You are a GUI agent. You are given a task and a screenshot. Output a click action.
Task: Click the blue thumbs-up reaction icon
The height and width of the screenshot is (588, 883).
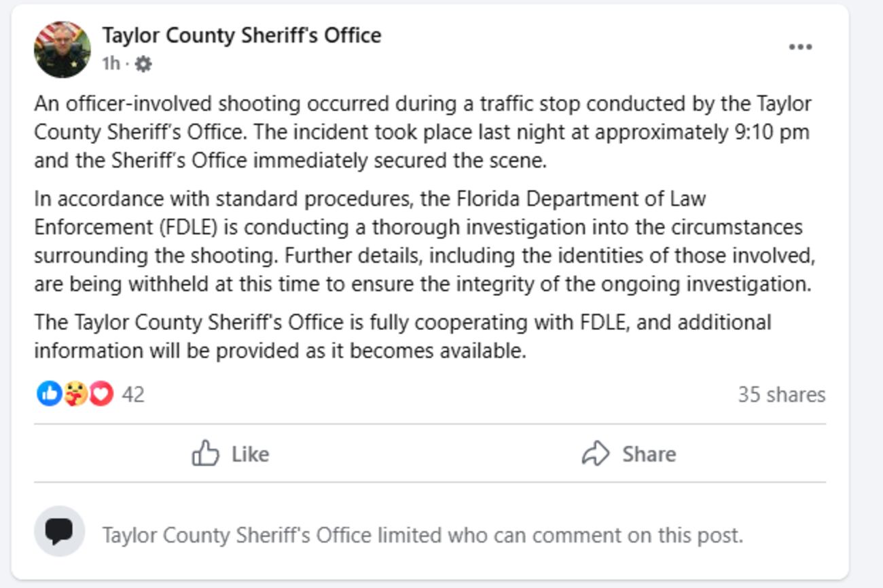click(x=49, y=394)
